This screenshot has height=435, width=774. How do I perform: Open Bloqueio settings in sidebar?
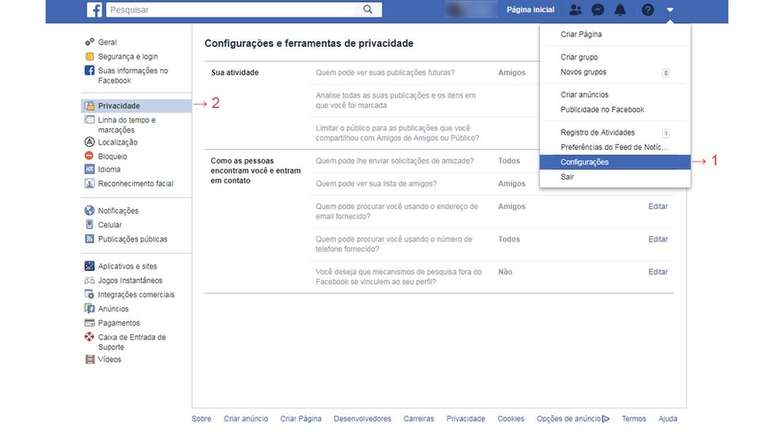coord(113,156)
